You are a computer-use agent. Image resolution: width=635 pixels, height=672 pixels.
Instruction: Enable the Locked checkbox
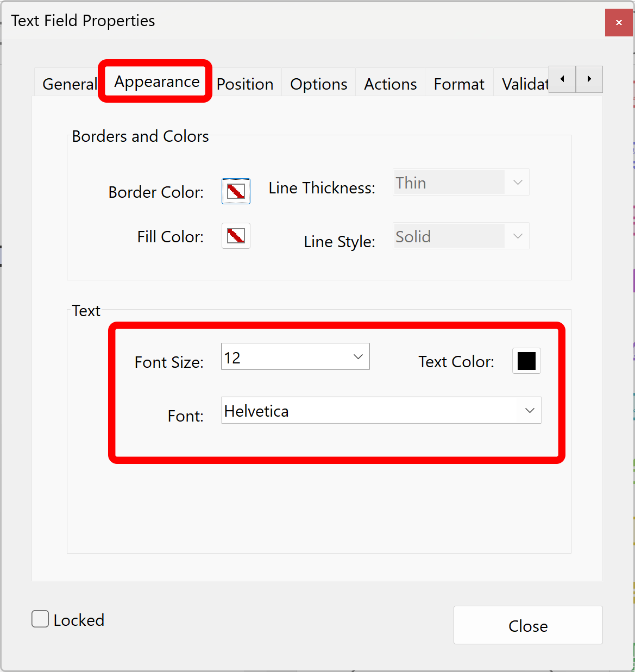pyautogui.click(x=40, y=619)
